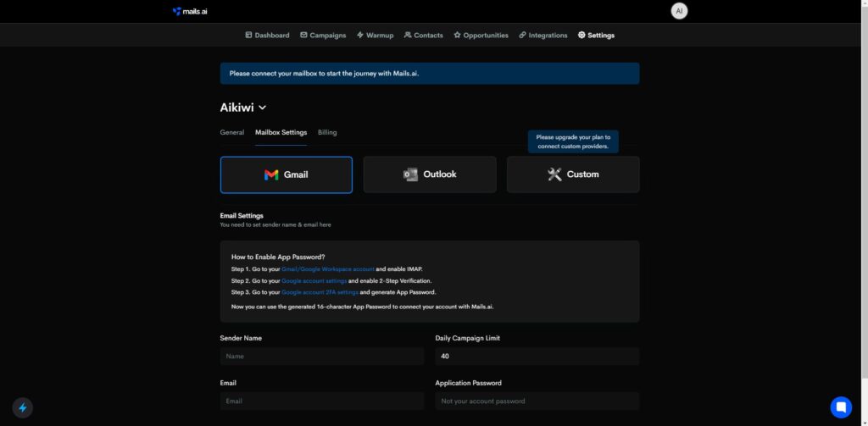868x426 pixels.
Task: Click the Custom tools icon
Action: [554, 174]
